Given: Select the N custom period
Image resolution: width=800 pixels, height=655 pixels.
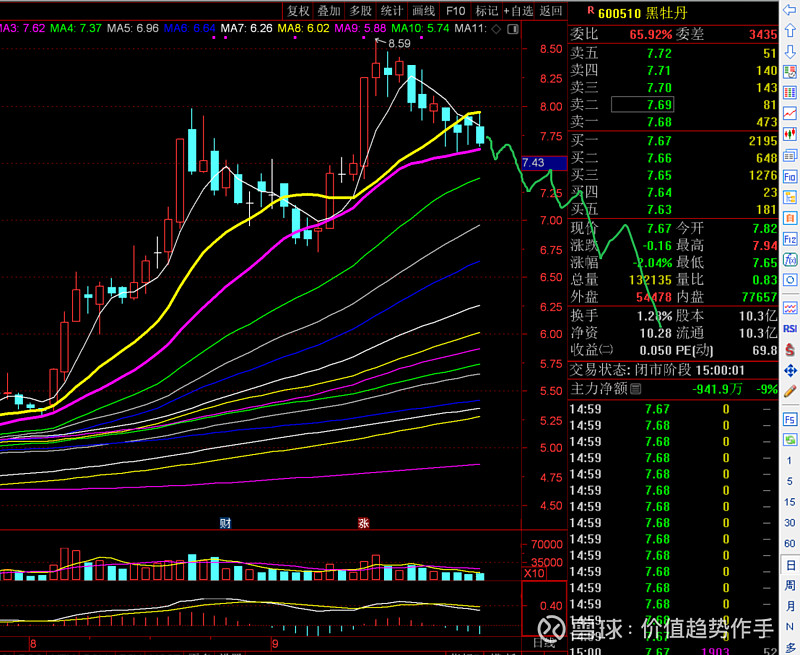Looking at the screenshot, I should point(790,627).
